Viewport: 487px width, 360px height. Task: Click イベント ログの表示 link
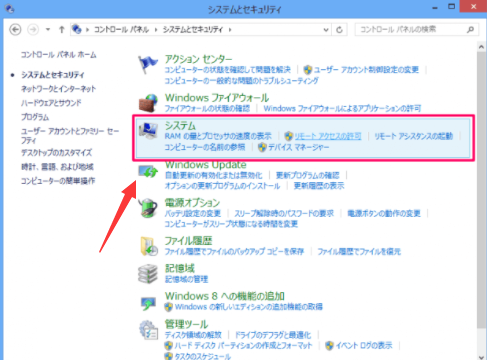(x=364, y=345)
